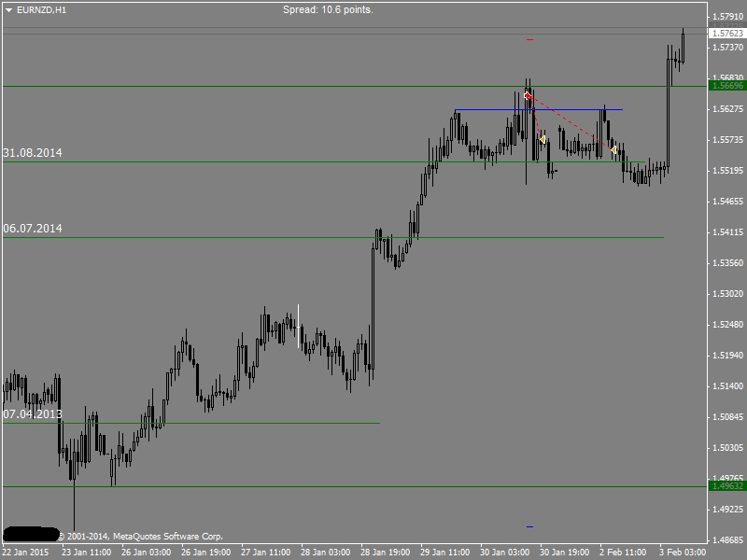Screen dimensions: 747x560
Task: Click the 26 Jan 19:00 time axis label
Action: click(205, 553)
